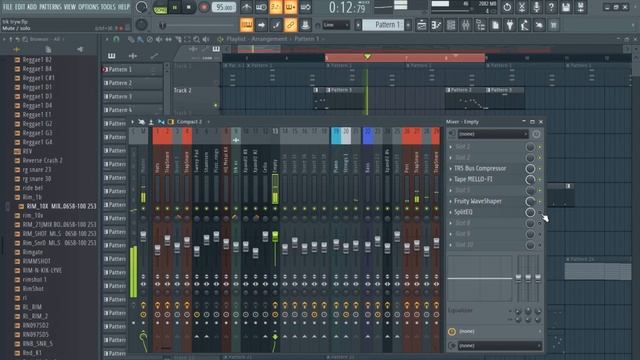Toggle the link/multilink controllers icon
Screen dimensions: 640x360
point(291,25)
